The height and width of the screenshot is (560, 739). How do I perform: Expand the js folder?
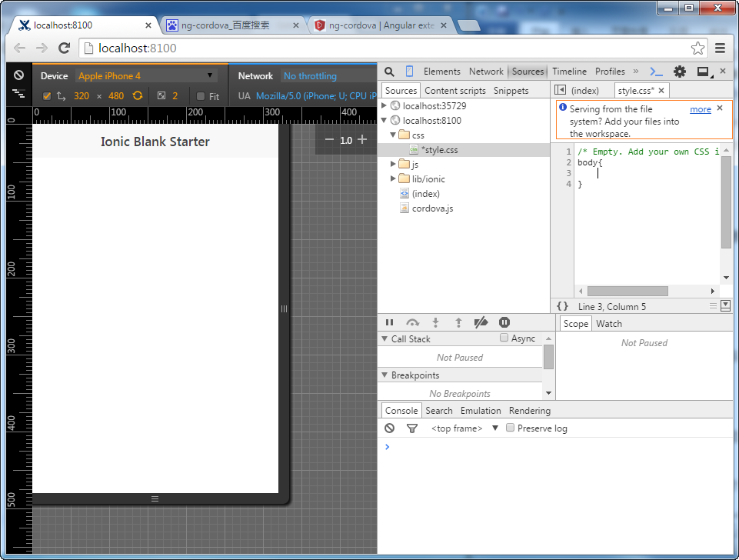point(393,164)
